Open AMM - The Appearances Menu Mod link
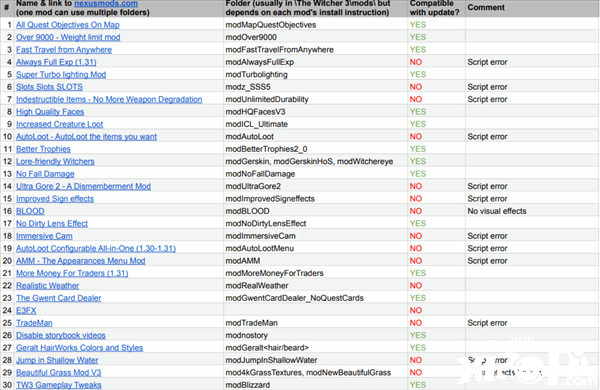The height and width of the screenshot is (390, 600). [80, 261]
